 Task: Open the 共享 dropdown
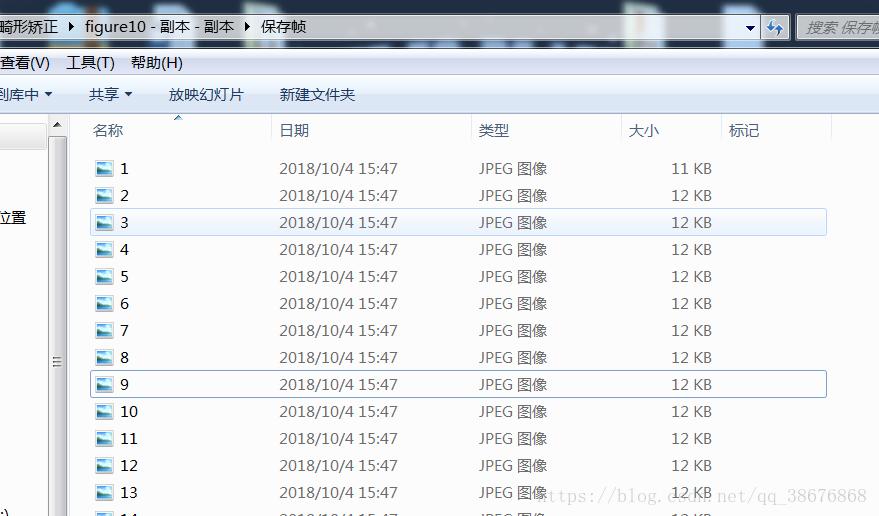(110, 94)
